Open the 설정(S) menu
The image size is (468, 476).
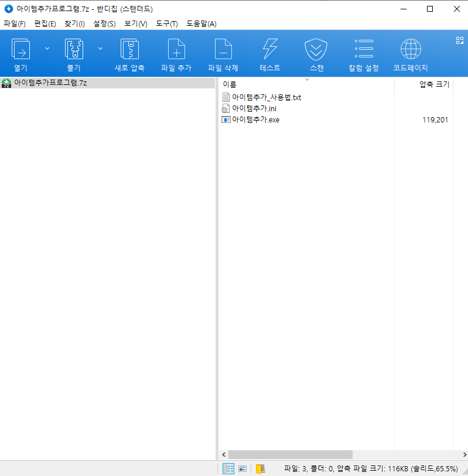104,24
